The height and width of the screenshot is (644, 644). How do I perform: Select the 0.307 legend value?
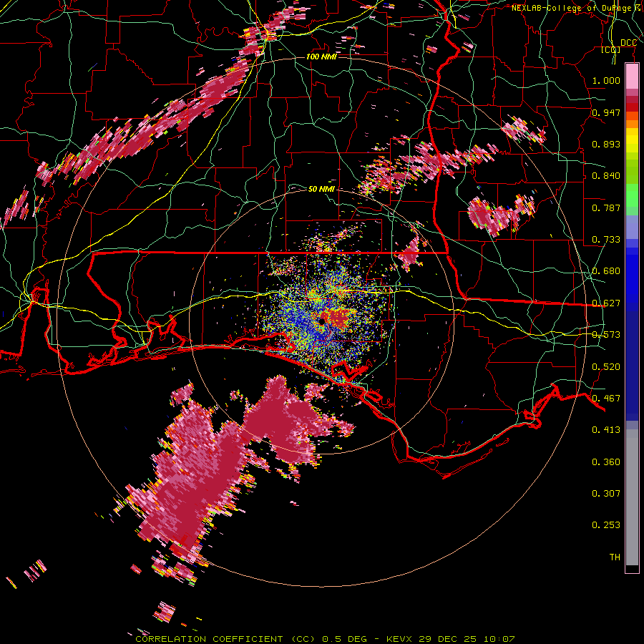click(606, 494)
